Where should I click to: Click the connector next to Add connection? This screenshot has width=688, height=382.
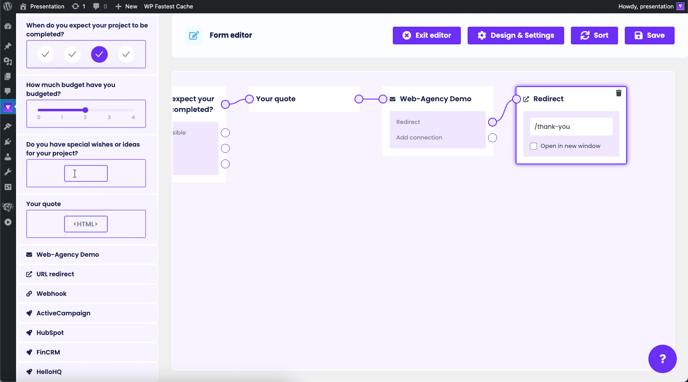pos(492,138)
